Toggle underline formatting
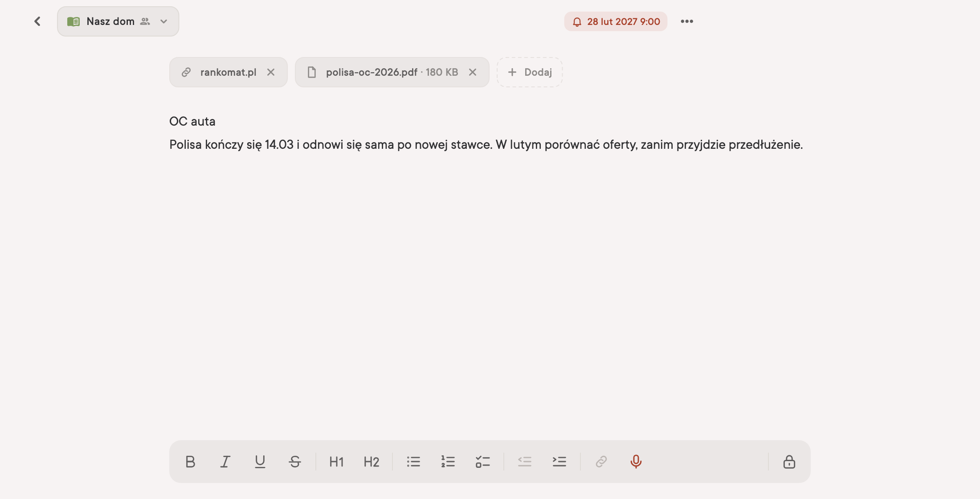 [x=260, y=462]
